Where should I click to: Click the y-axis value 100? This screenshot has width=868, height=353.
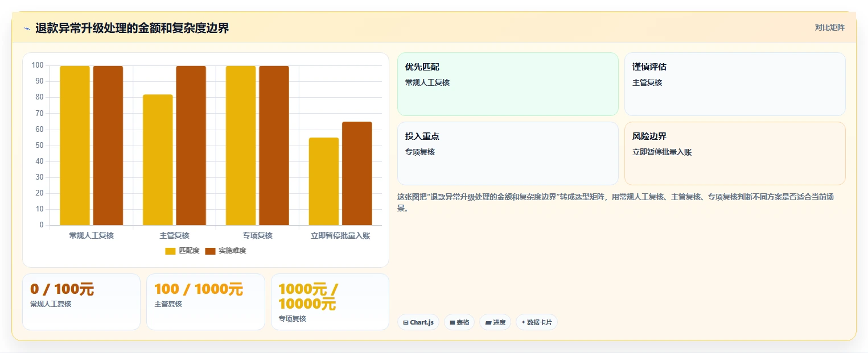click(x=38, y=65)
